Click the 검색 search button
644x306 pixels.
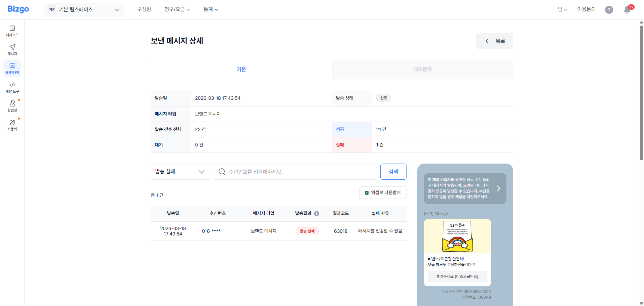tap(393, 171)
